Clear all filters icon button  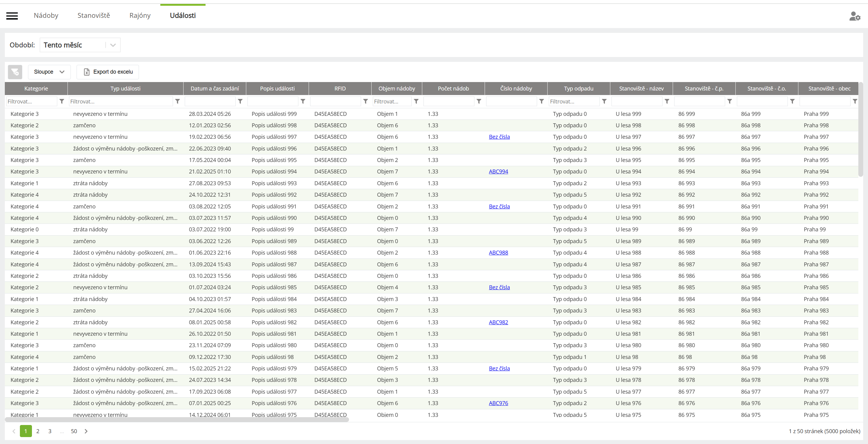[x=15, y=72]
